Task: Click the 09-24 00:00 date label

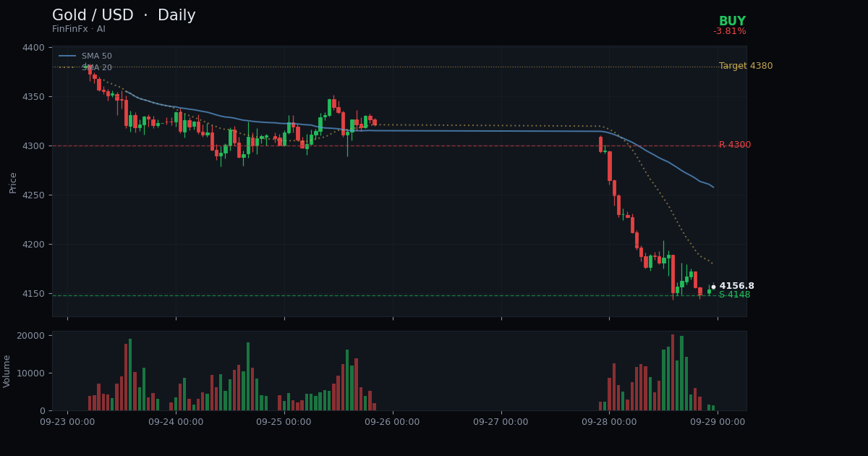Action: point(176,422)
